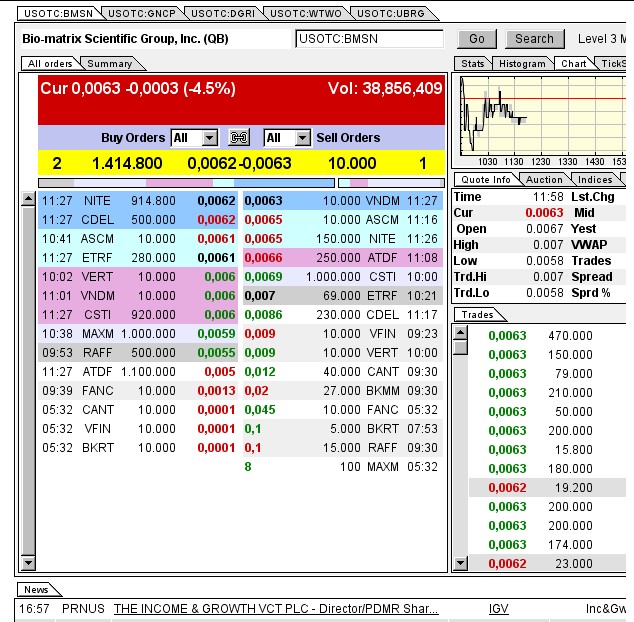This screenshot has height=622, width=634.
Task: Click the best bid-ask 0,0062-0,0063 summary
Action: coord(239,163)
